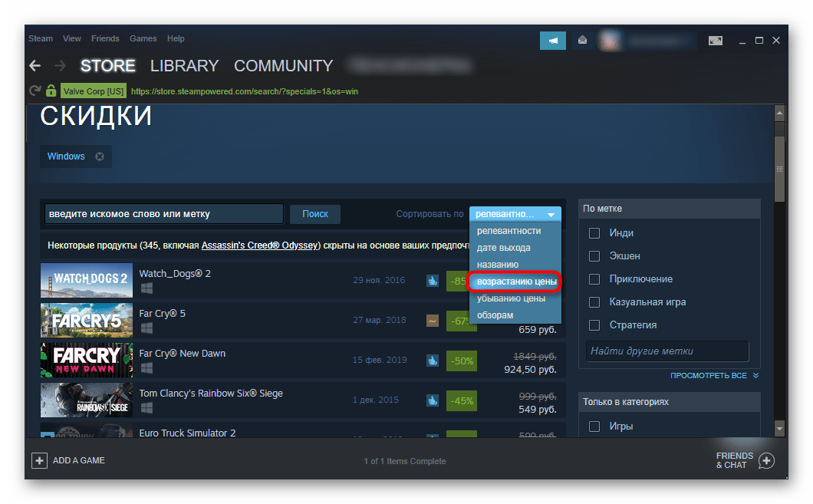813x504 pixels.
Task: Click search field введите искомое слово
Action: click(164, 214)
